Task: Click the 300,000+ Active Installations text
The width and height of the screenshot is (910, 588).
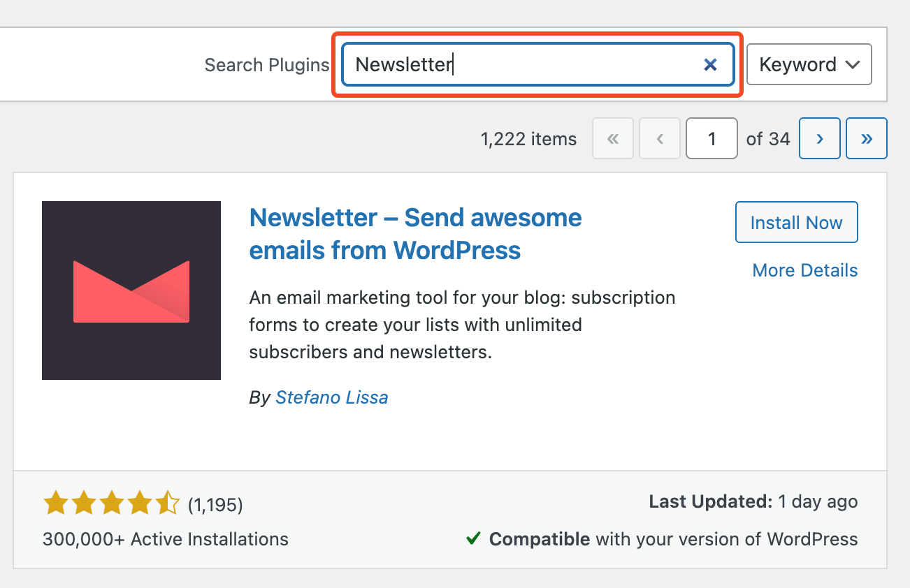Action: point(164,539)
